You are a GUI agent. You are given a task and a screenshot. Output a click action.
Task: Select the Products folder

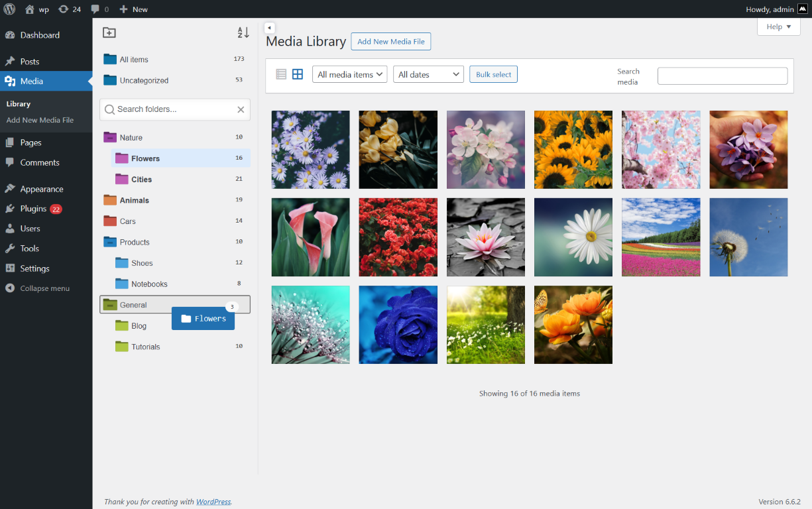(x=175, y=242)
